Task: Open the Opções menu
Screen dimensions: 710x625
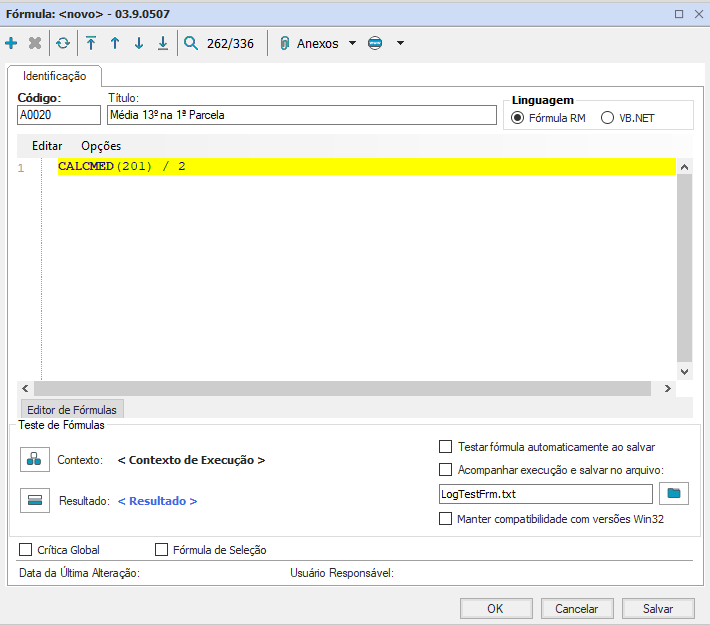Action: point(101,146)
